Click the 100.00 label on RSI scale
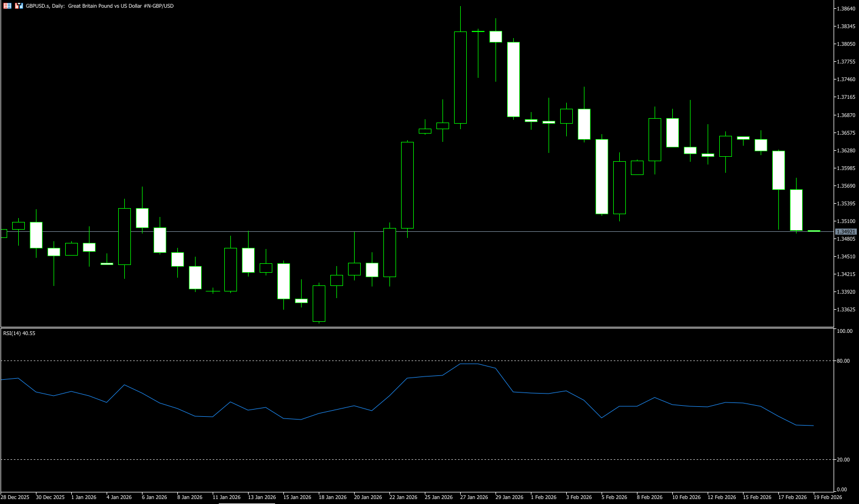859x504 pixels. (x=845, y=331)
